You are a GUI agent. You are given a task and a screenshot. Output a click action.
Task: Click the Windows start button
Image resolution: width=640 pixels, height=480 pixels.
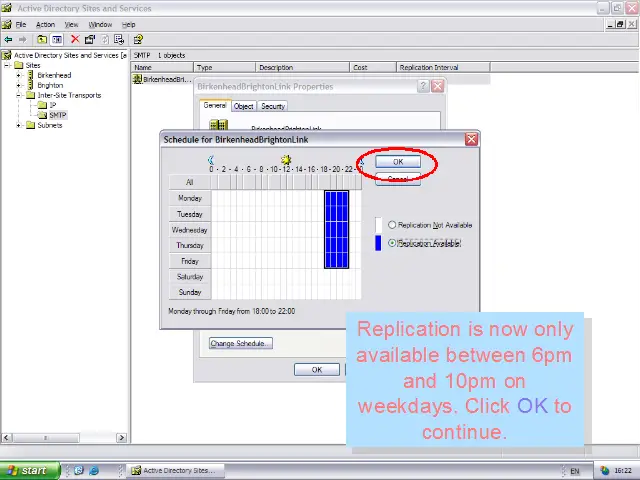(x=29, y=471)
